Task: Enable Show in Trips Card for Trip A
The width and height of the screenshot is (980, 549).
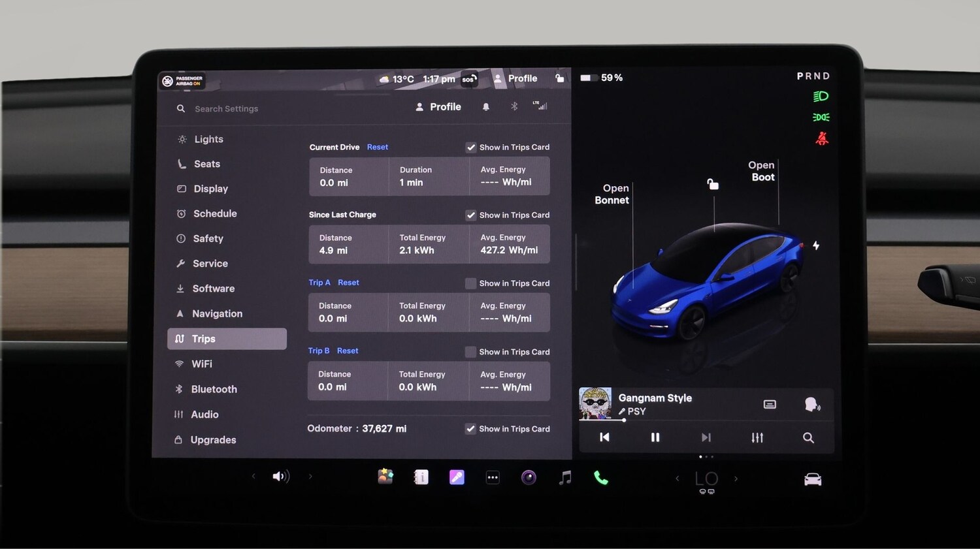Action: coord(470,283)
